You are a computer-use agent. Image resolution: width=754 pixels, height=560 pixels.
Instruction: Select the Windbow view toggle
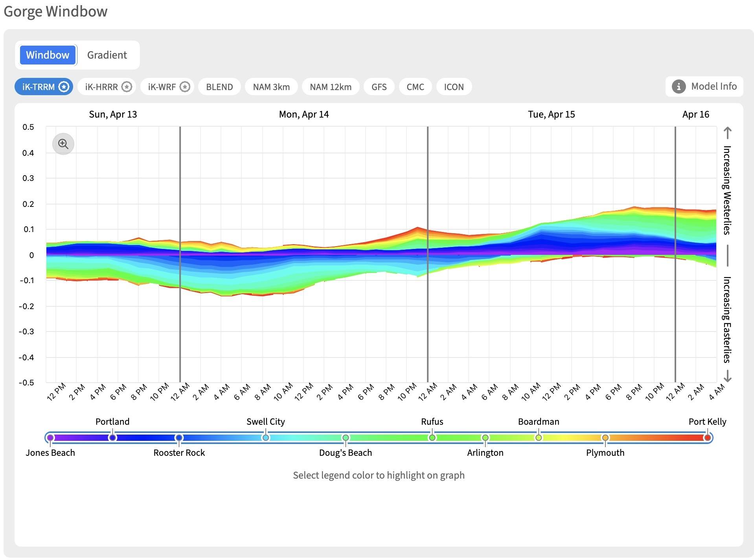48,55
